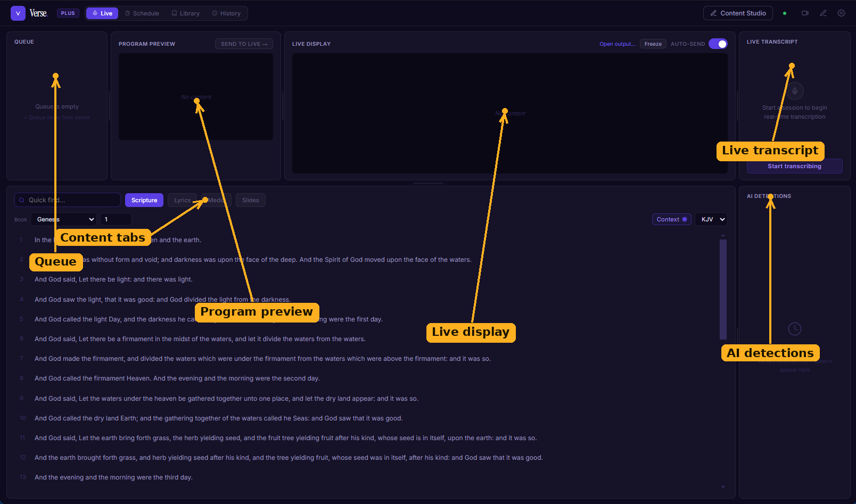Screen dimensions: 856x504
Task: Click Send to Live button
Action: [244, 44]
